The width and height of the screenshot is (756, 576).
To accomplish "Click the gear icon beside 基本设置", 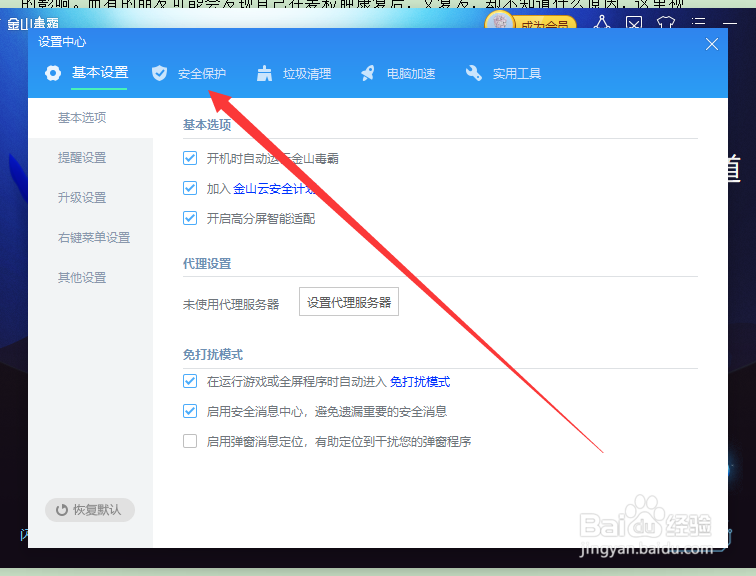I will [x=53, y=73].
